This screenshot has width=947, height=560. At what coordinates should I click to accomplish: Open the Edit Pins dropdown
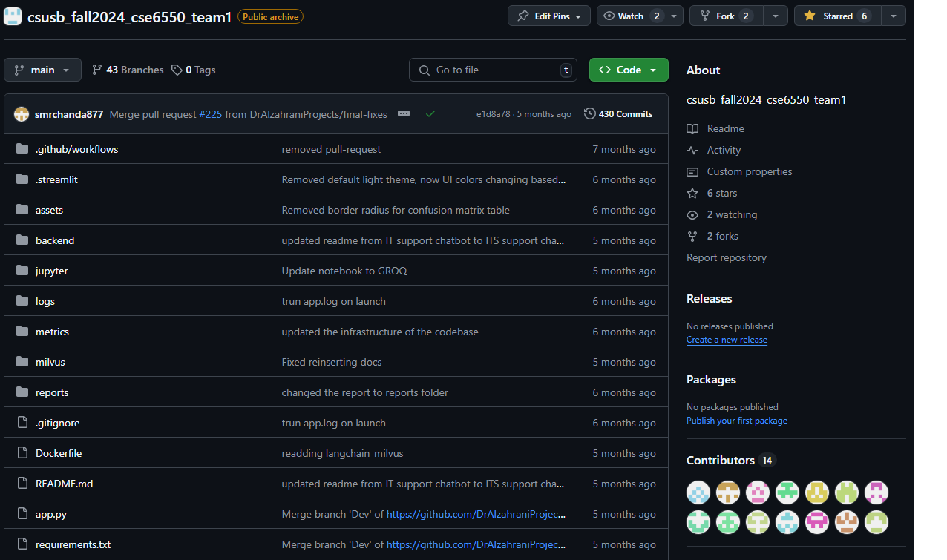549,16
